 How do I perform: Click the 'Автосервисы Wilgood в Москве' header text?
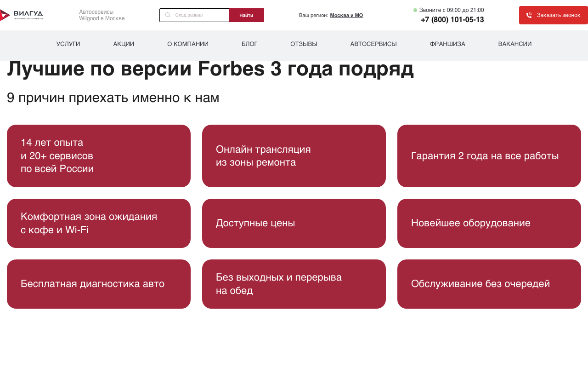102,15
